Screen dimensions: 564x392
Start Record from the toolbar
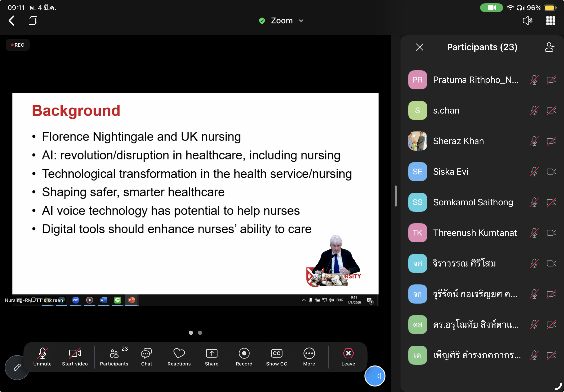click(244, 357)
